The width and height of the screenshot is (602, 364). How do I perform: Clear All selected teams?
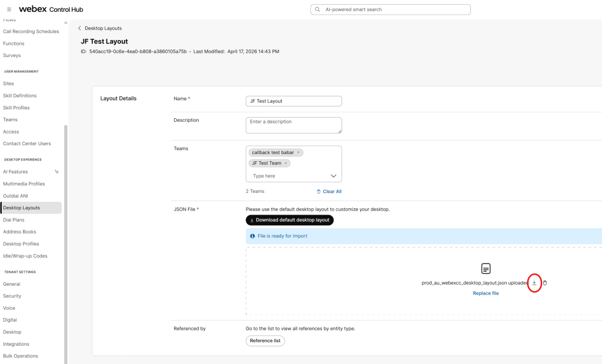[329, 191]
